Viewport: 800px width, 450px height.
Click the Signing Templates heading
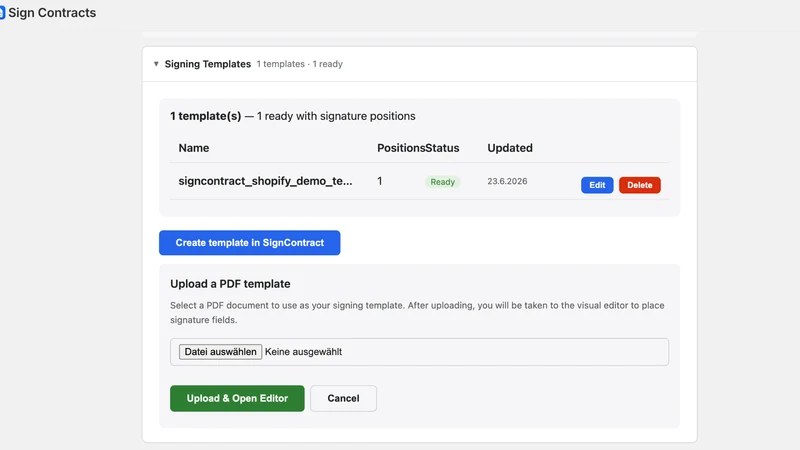(x=208, y=64)
